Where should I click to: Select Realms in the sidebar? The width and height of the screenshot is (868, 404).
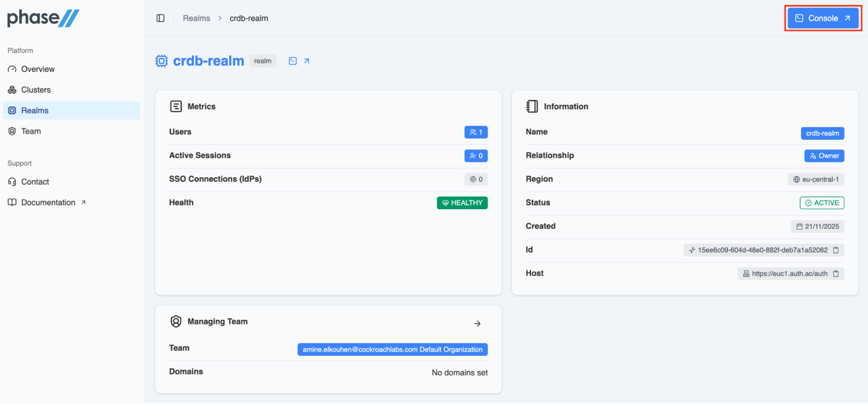[35, 110]
